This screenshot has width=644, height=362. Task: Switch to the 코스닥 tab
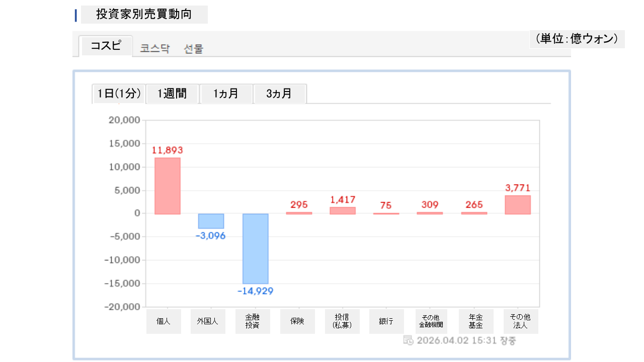155,49
